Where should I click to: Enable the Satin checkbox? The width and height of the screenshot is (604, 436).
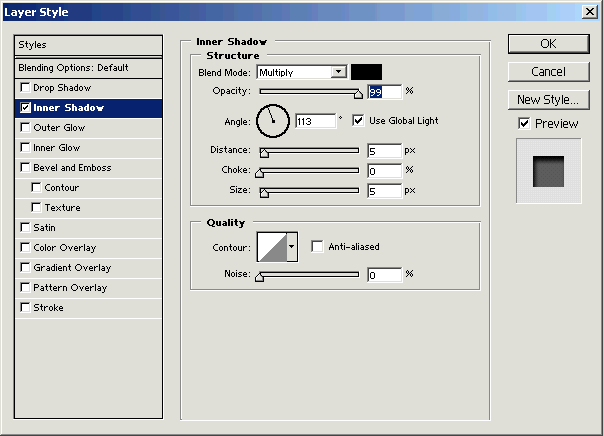coord(25,228)
